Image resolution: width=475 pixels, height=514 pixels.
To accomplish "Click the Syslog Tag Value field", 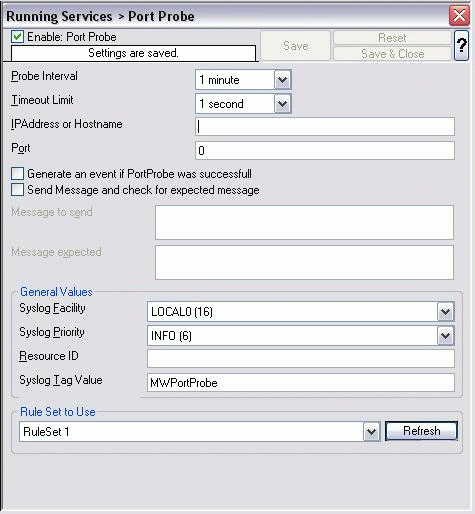I will (x=301, y=382).
